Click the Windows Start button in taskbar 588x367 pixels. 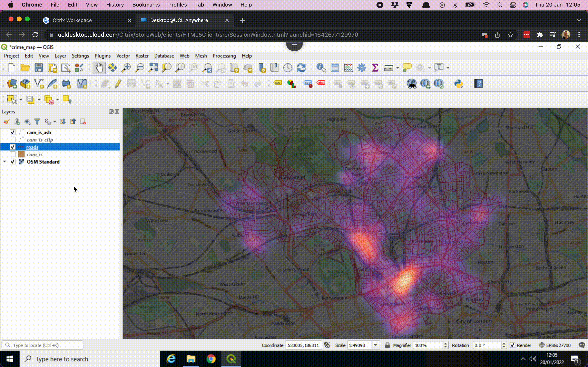pyautogui.click(x=10, y=359)
